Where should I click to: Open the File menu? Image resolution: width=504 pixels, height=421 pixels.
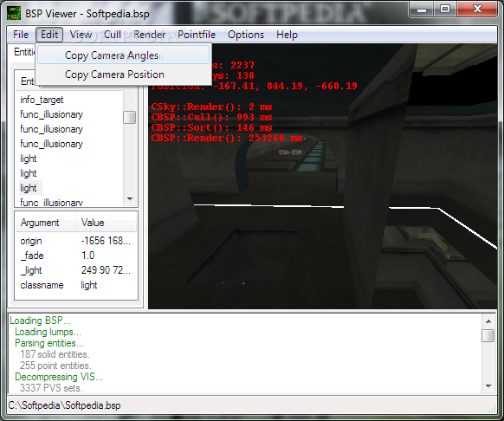click(x=21, y=35)
